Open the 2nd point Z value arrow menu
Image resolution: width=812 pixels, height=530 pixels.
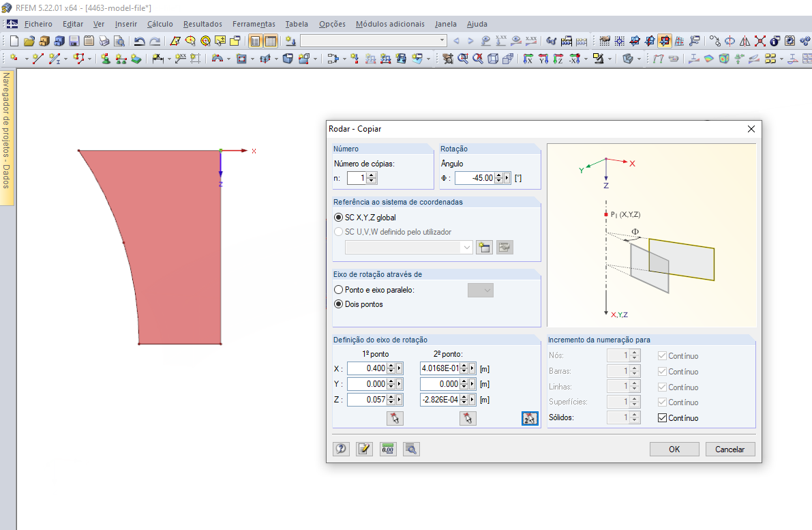click(x=472, y=400)
